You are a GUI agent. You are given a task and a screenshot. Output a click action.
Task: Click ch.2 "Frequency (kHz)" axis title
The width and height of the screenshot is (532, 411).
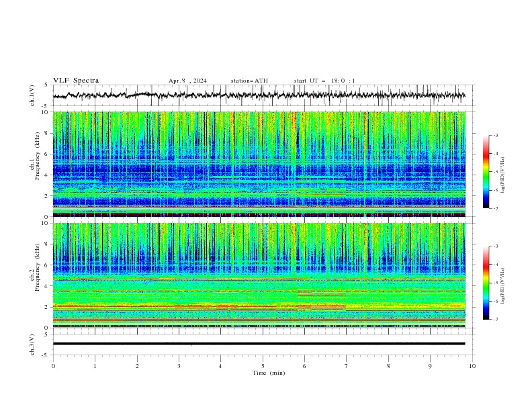pyautogui.click(x=37, y=267)
